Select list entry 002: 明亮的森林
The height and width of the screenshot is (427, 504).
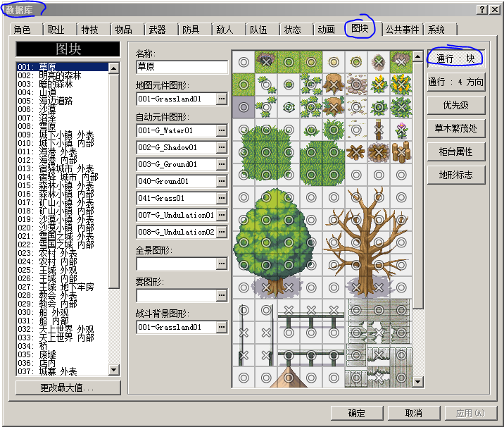63,75
